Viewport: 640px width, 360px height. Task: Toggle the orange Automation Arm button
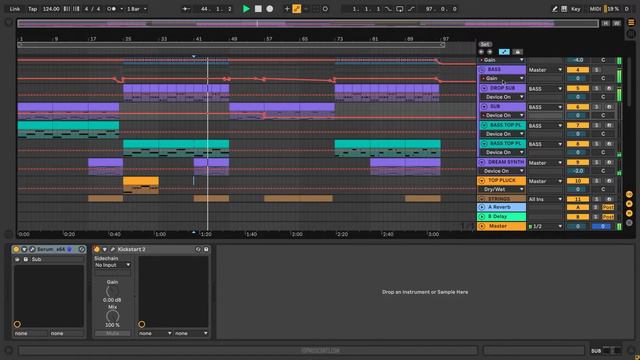(x=297, y=9)
